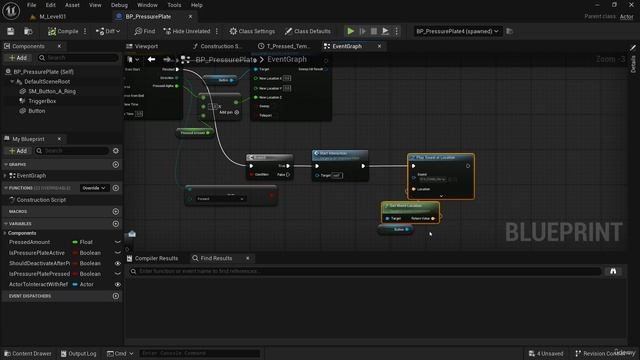Select BP_PressurePlate (Self) component
Viewport: 640px width, 360px height.
[x=44, y=72]
